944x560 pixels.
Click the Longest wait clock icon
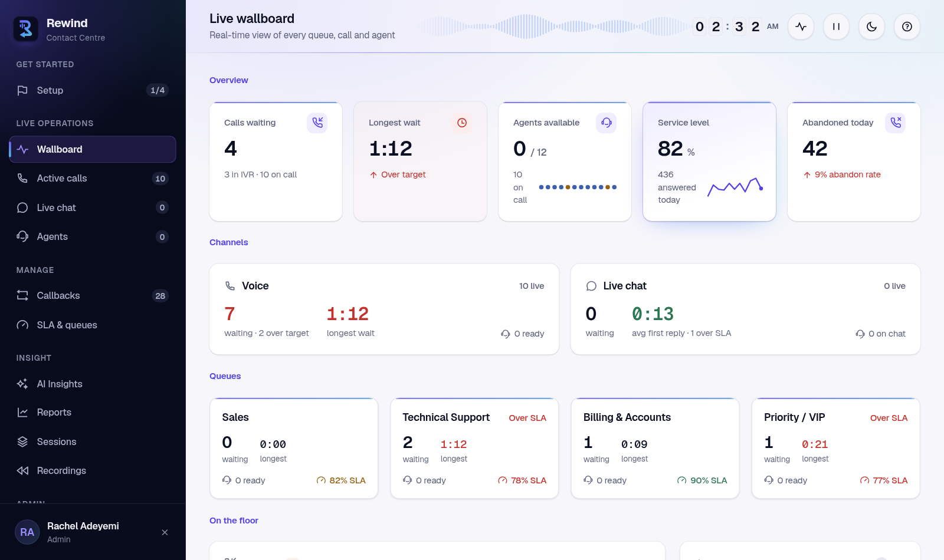pos(462,123)
